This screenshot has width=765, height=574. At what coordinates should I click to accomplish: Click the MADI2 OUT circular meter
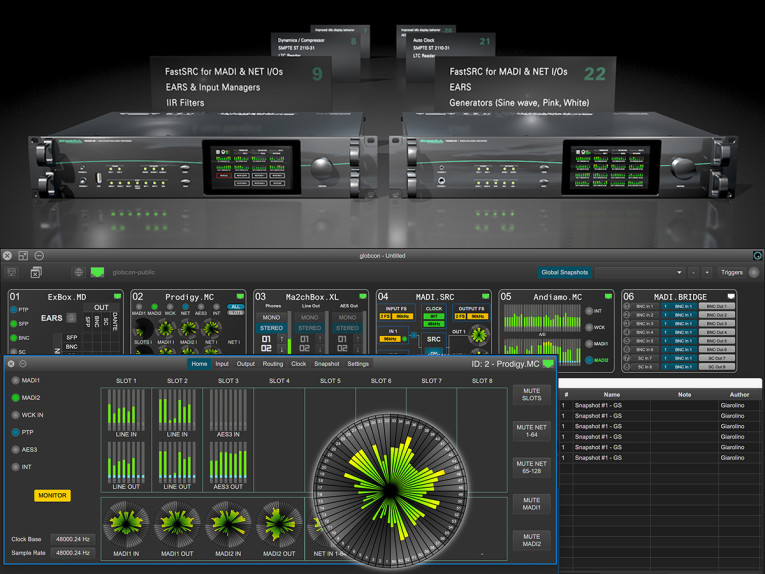point(279,525)
